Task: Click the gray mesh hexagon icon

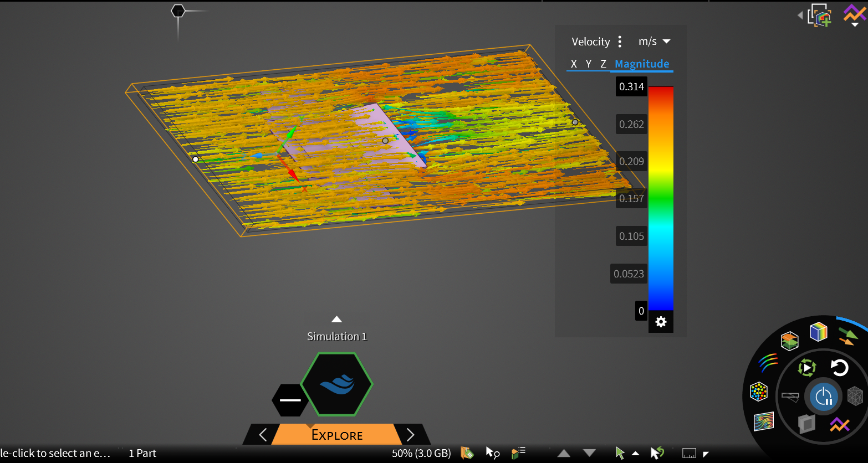Action: 855,395
